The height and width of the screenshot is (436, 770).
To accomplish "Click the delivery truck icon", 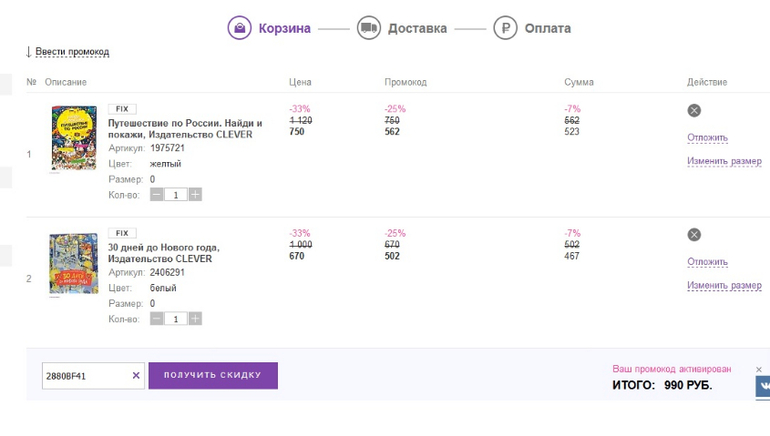I will (369, 28).
